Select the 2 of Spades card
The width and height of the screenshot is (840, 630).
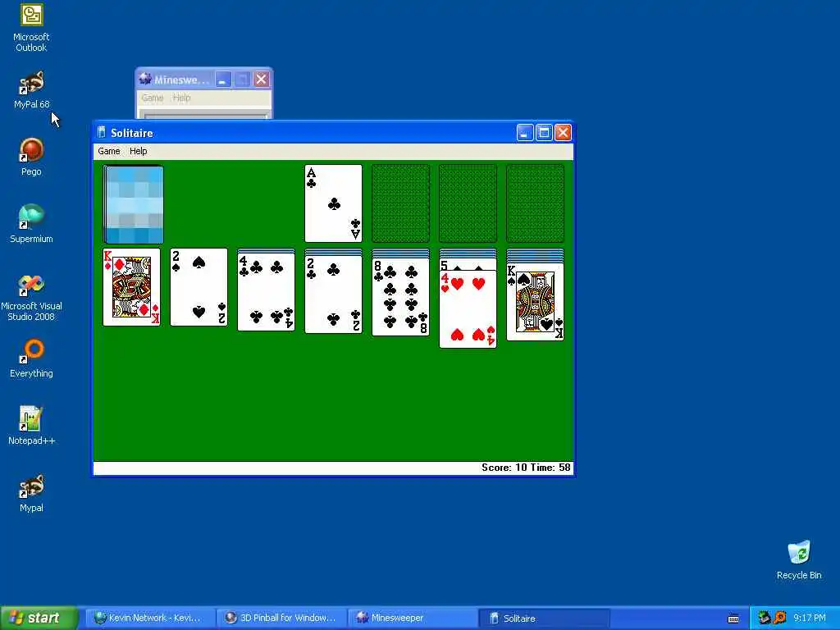pyautogui.click(x=199, y=287)
